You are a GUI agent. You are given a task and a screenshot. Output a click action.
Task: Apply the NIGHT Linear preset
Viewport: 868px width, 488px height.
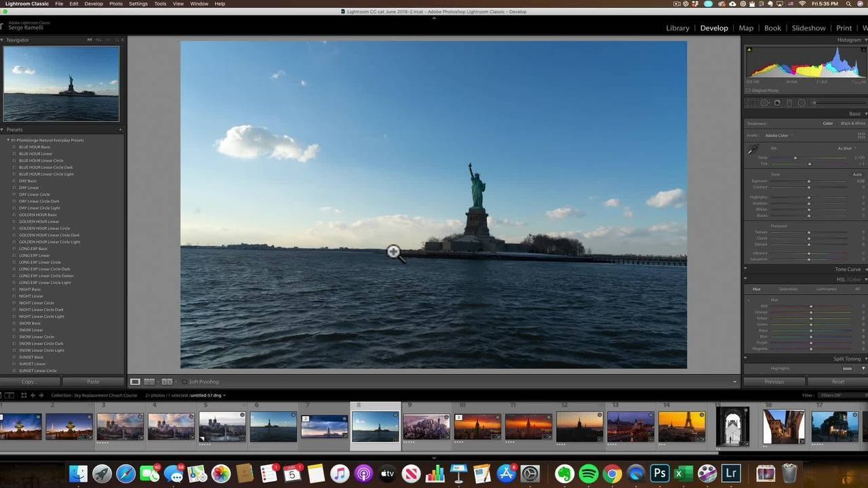click(x=31, y=296)
